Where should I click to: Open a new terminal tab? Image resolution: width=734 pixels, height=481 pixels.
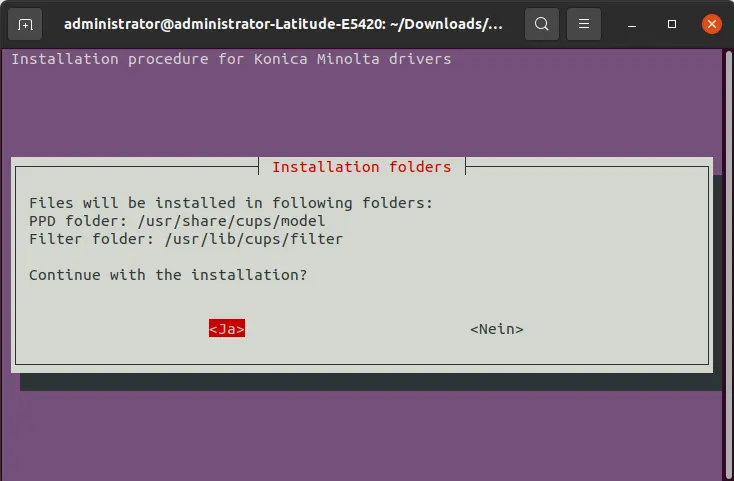[x=25, y=24]
